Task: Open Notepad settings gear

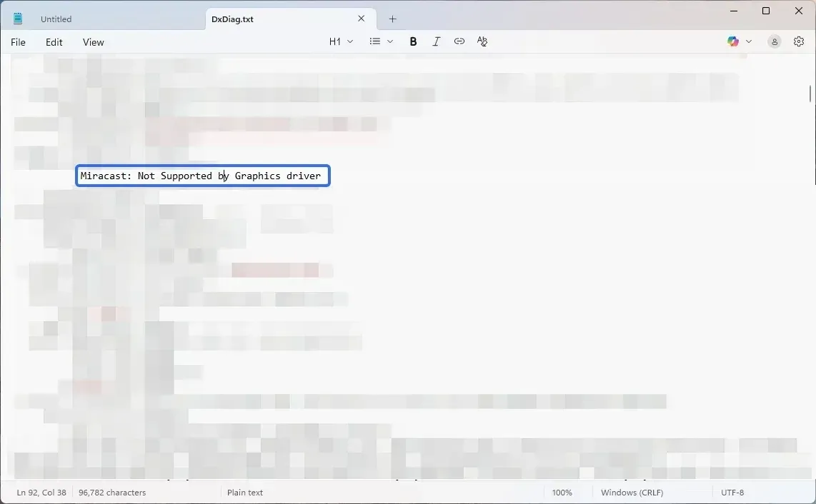Action: pos(799,41)
